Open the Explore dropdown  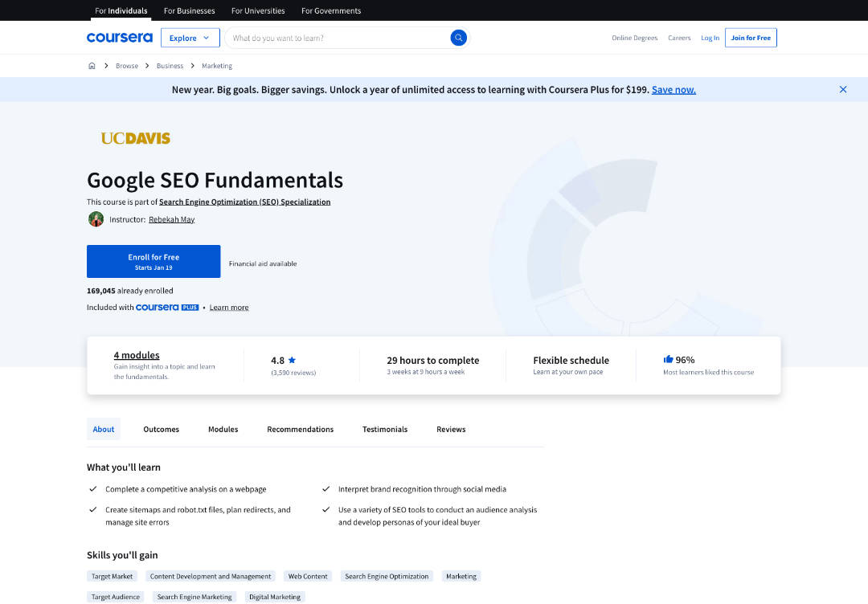tap(190, 37)
